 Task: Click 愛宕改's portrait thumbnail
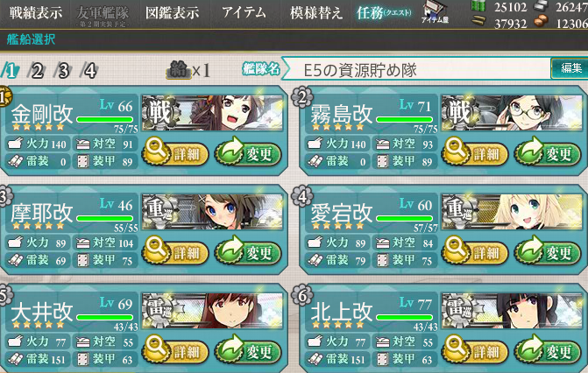coord(512,211)
